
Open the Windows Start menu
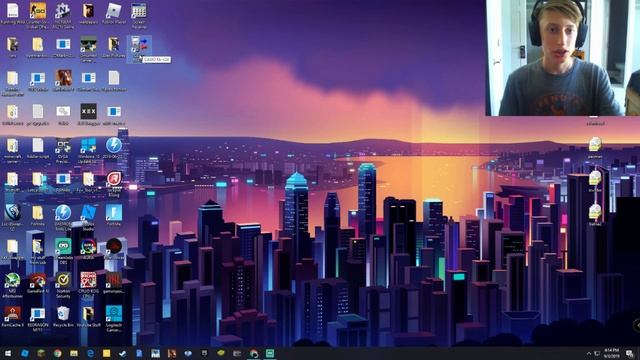(8, 353)
